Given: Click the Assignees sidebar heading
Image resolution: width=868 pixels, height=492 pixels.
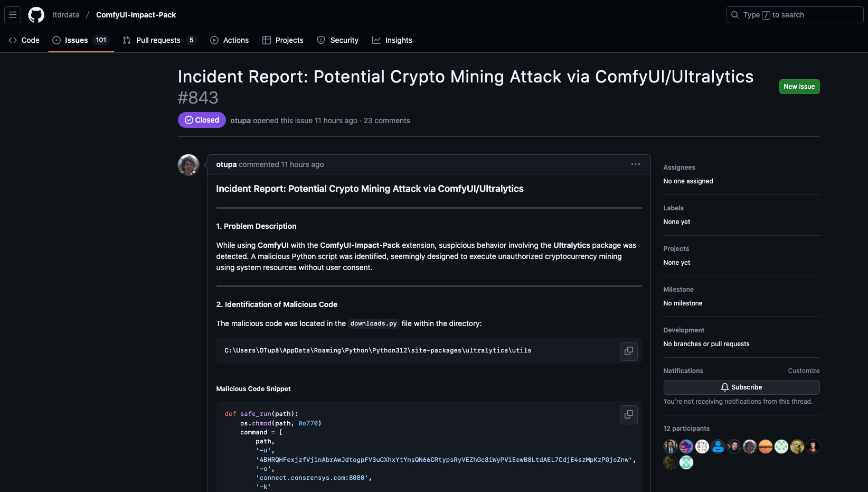Looking at the screenshot, I should (x=680, y=168).
